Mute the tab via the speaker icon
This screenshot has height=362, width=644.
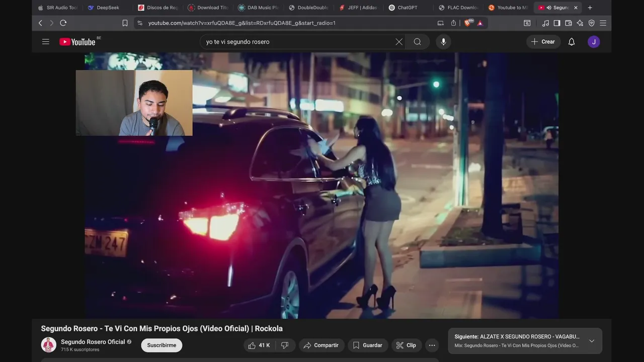coord(548,8)
